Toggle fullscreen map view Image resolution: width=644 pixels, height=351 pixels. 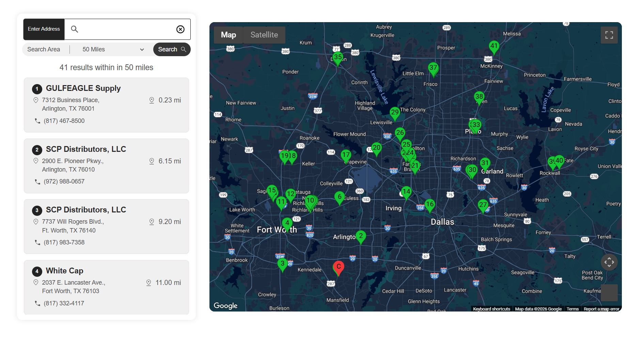click(609, 35)
